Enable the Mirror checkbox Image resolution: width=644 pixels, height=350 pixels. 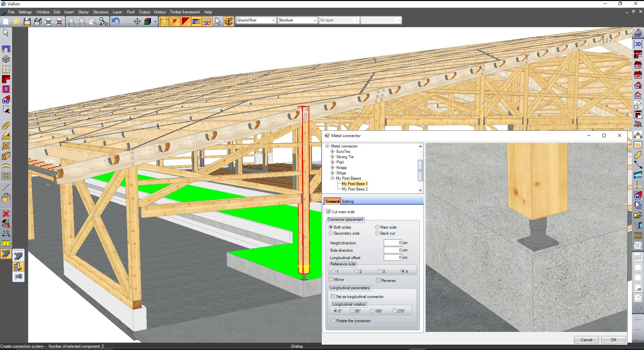pos(331,279)
